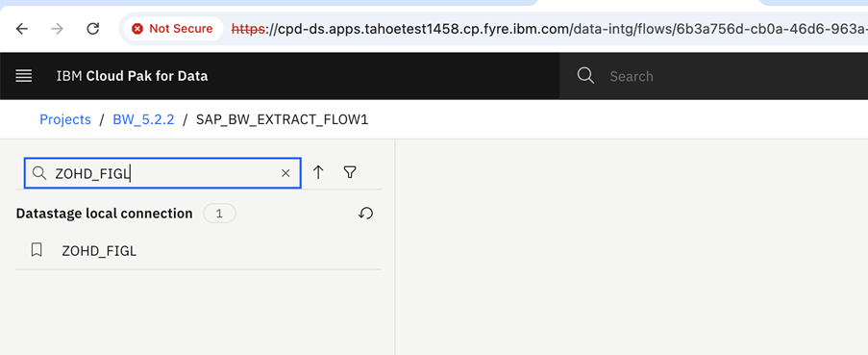Click the bookmark icon beside ZOHD_FIGL
Image resolution: width=868 pixels, height=355 pixels.
click(37, 250)
